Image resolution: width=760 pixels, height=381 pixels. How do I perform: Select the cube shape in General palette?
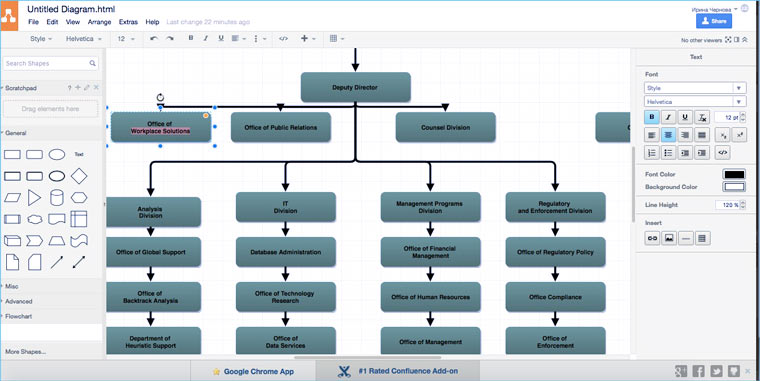[12, 240]
